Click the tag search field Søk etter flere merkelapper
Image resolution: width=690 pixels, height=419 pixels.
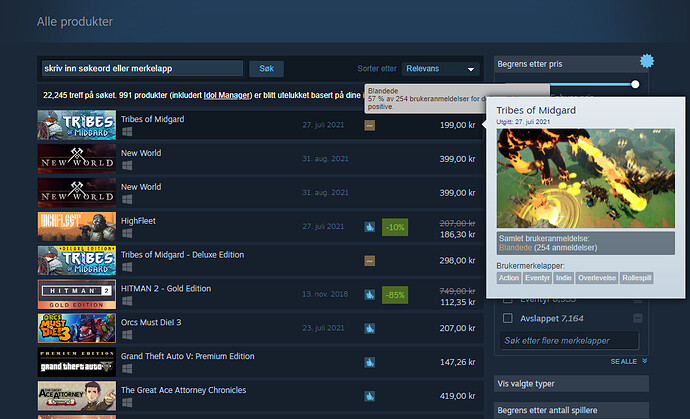569,341
